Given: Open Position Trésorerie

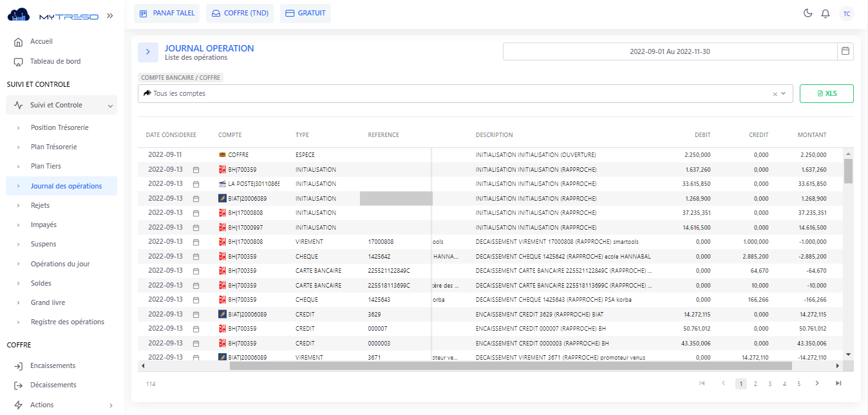Looking at the screenshot, I should coord(59,127).
